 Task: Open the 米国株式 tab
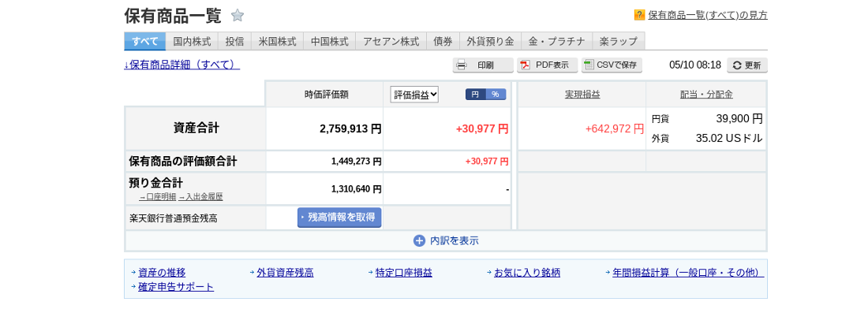pyautogui.click(x=277, y=41)
